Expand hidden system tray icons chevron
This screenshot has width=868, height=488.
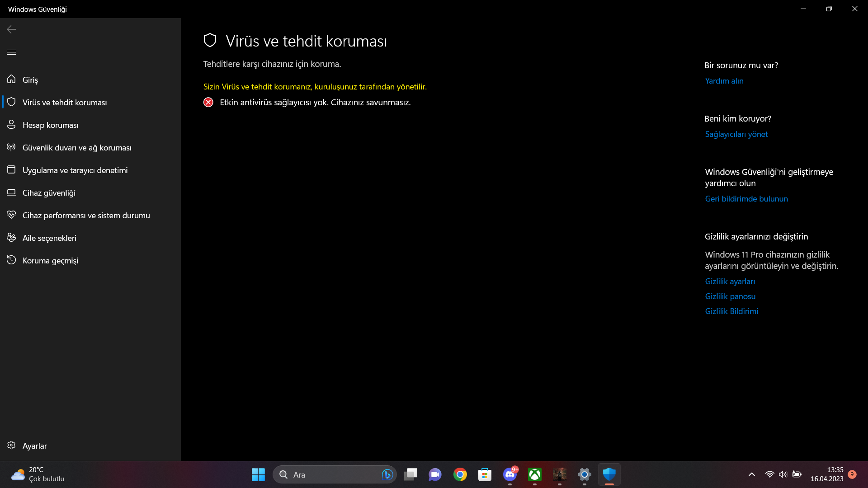[751, 474]
